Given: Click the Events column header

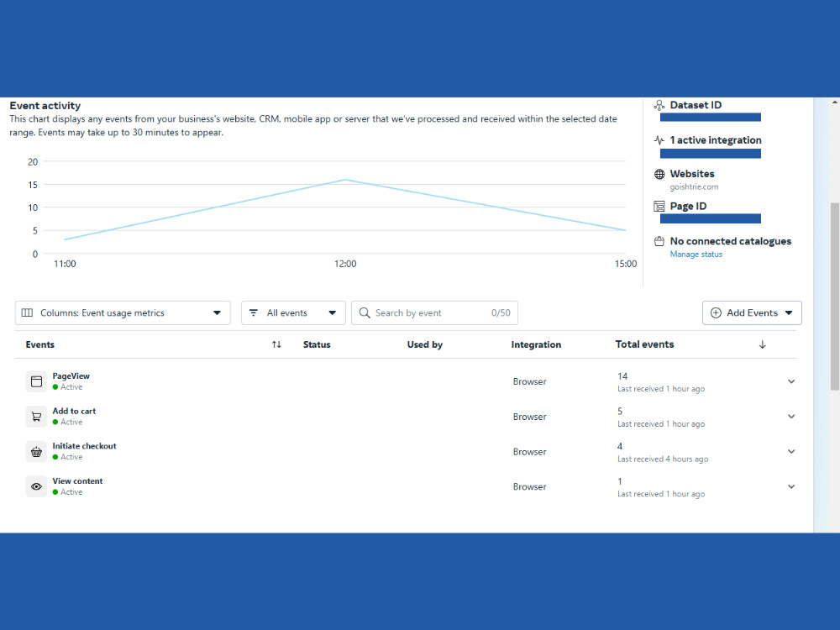Looking at the screenshot, I should tap(40, 344).
